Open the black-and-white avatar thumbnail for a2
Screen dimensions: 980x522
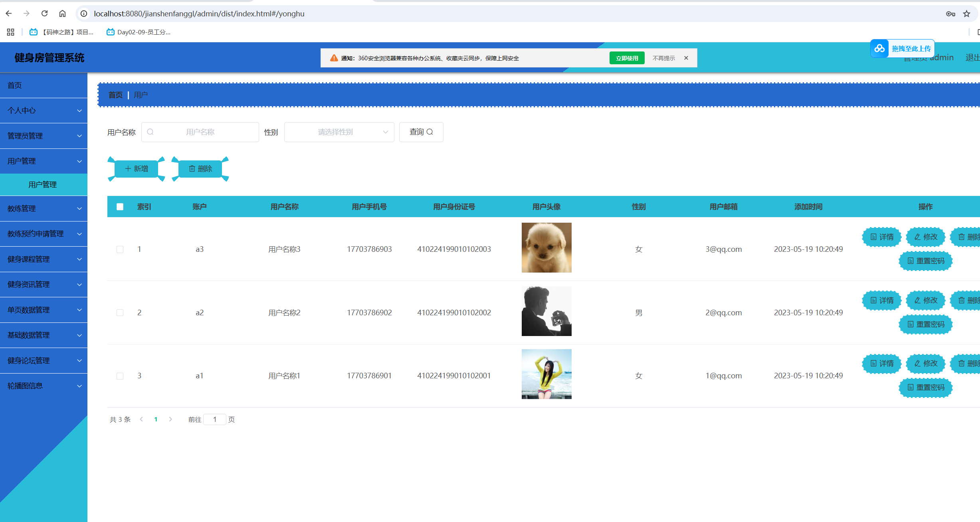coord(546,311)
